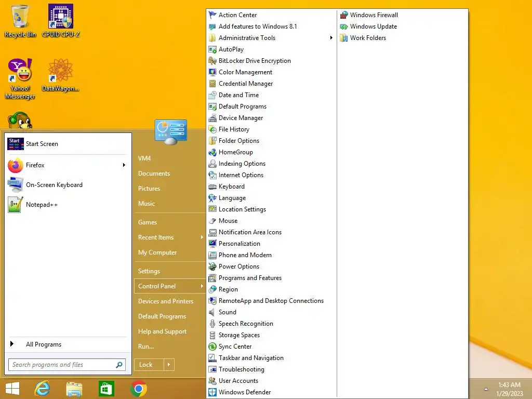
Task: Open Add features to Windows 8.1
Action: 258,26
